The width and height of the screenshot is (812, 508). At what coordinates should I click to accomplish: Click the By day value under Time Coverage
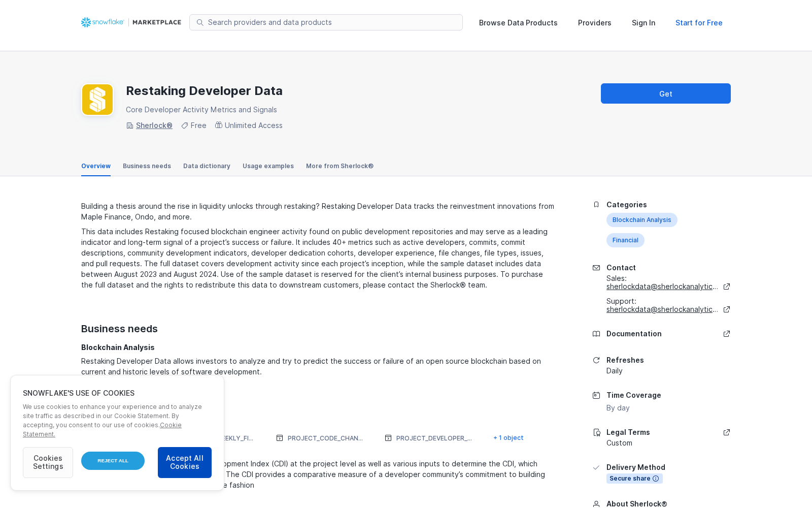tap(618, 408)
